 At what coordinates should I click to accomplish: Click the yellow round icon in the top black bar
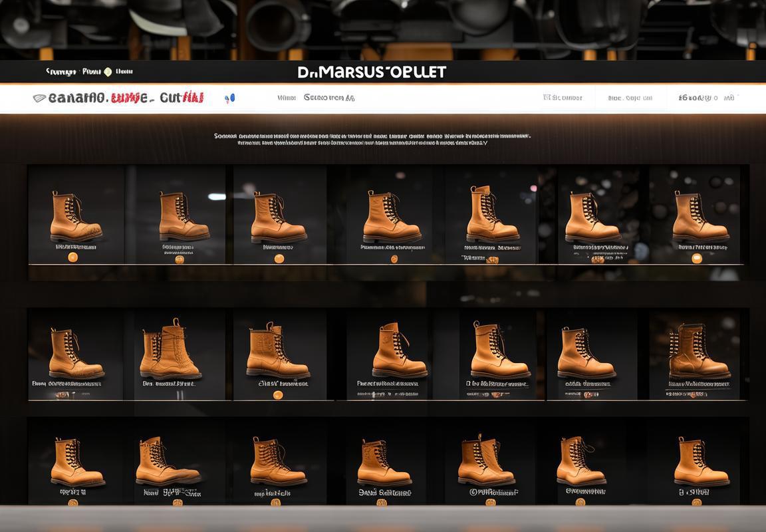108,72
